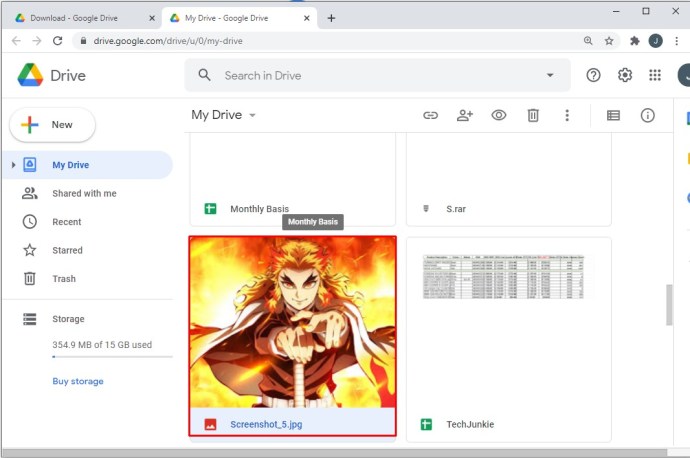Click browser forward arrow
The image size is (690, 458).
pos(37,41)
